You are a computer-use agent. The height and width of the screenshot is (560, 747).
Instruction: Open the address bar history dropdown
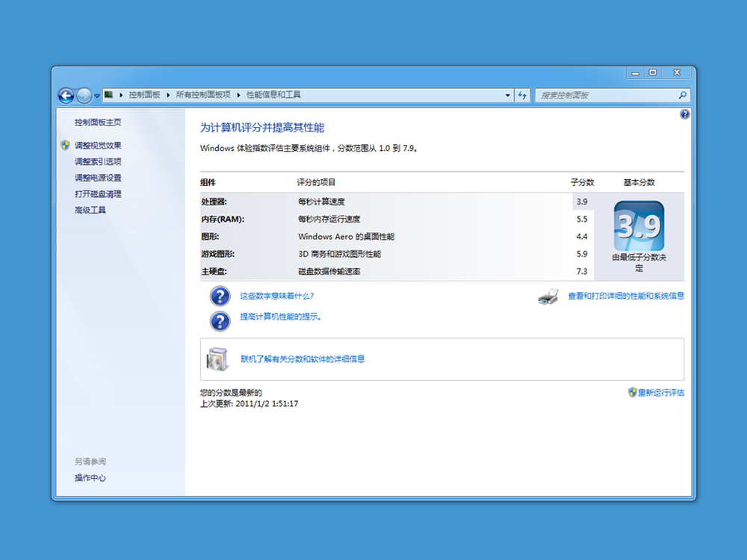coord(507,96)
